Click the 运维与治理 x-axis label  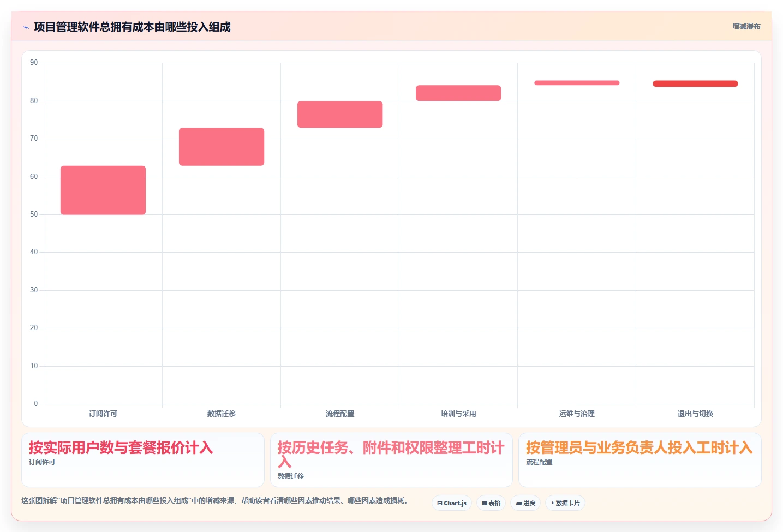[577, 414]
